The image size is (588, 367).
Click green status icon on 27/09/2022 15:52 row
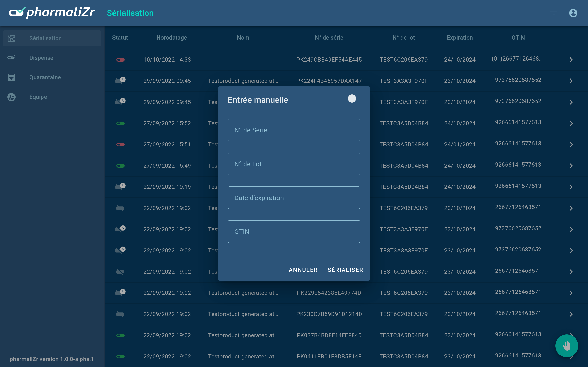[120, 123]
